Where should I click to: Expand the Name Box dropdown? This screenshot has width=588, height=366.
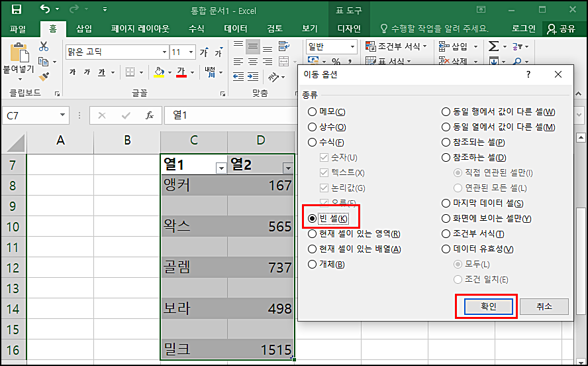tap(62, 115)
